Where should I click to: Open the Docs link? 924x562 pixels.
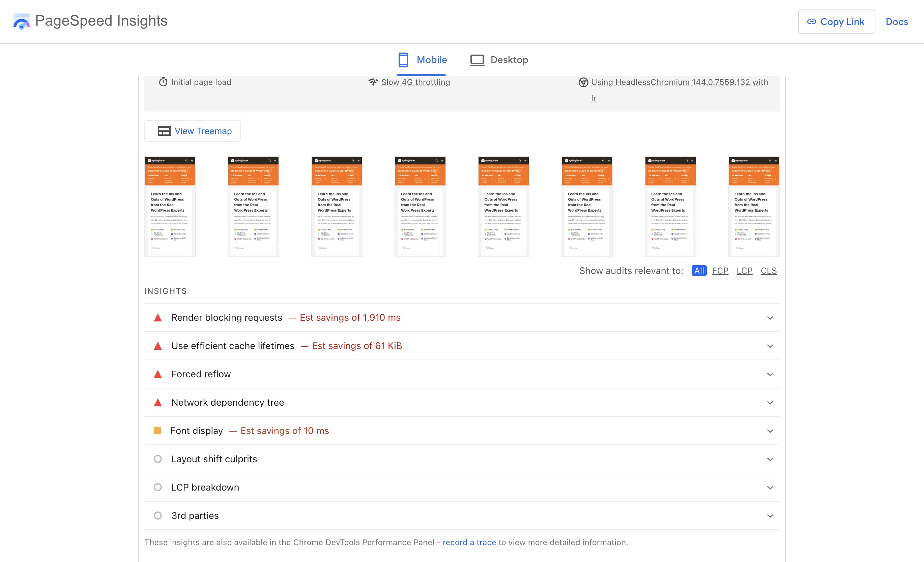896,22
